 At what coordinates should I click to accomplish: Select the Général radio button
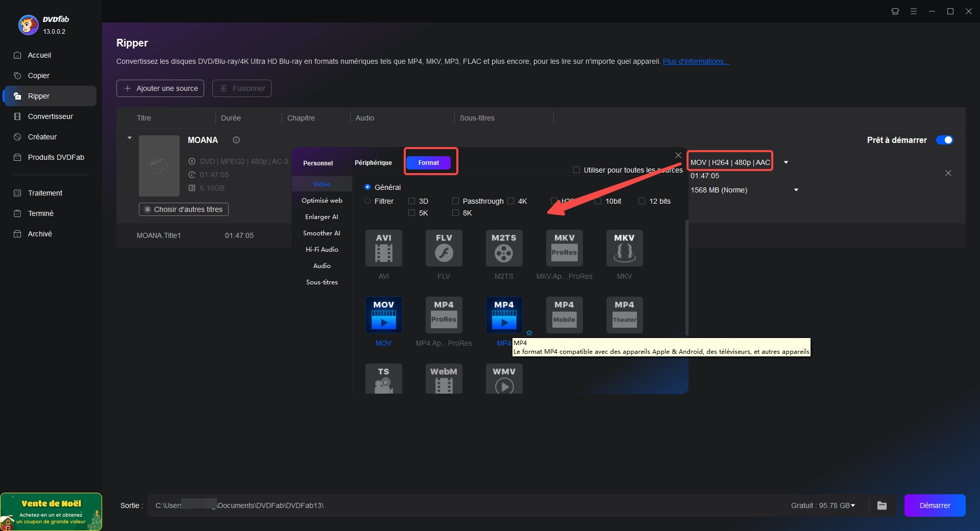coord(367,187)
